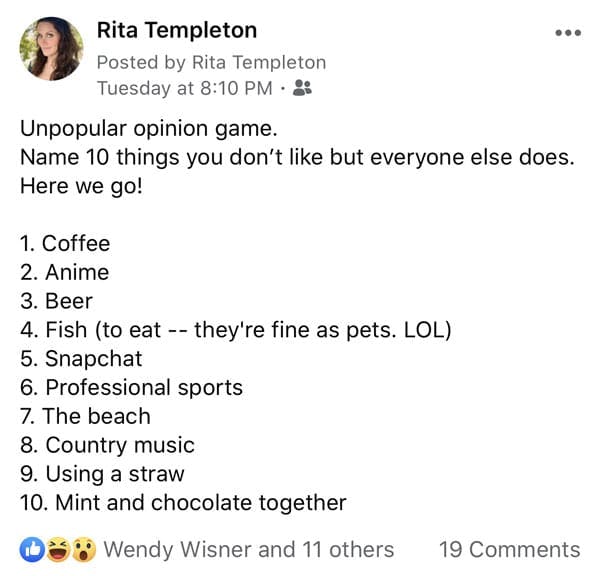Open the 19 Comments link
Viewport: 600px width, 576px height.
[x=509, y=549]
